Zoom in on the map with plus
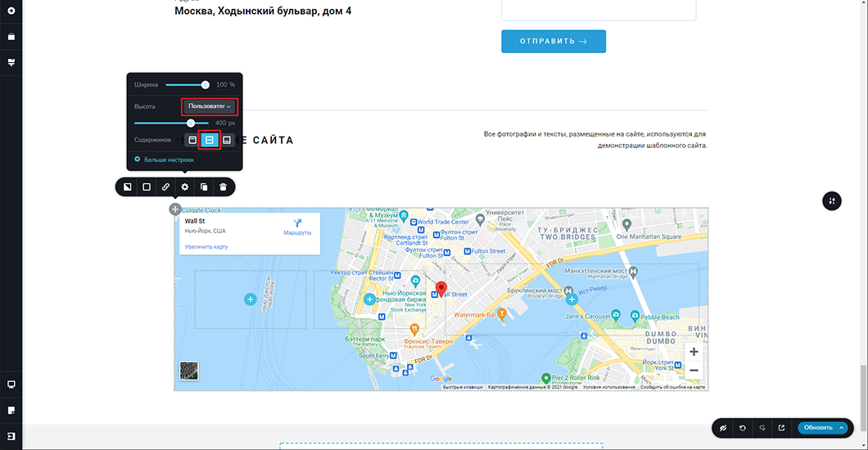868x450 pixels. tap(694, 352)
